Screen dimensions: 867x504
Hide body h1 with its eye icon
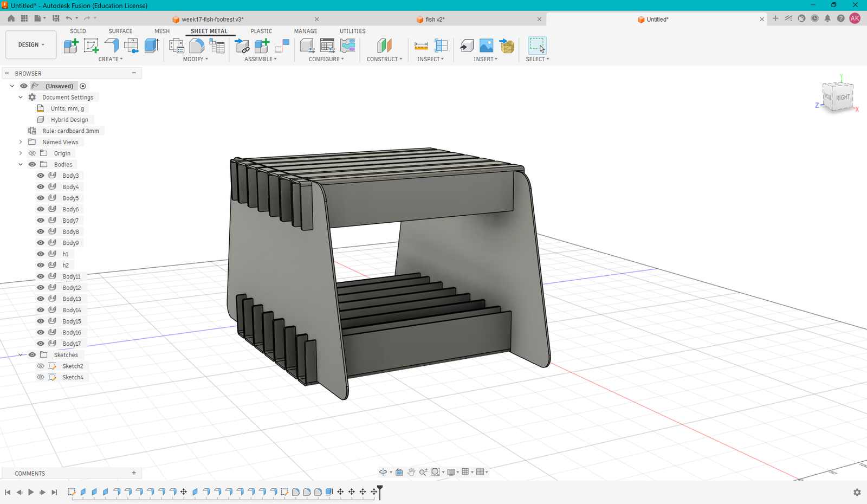click(41, 254)
